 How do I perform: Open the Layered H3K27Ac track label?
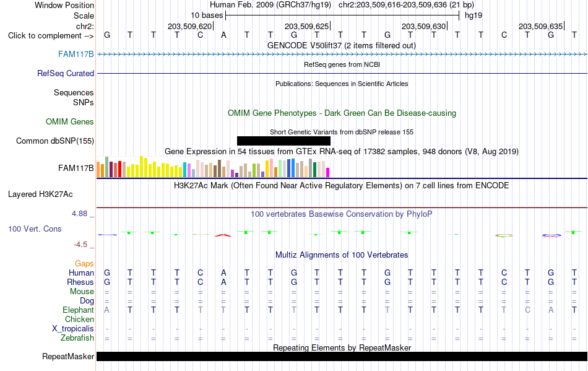coord(40,194)
